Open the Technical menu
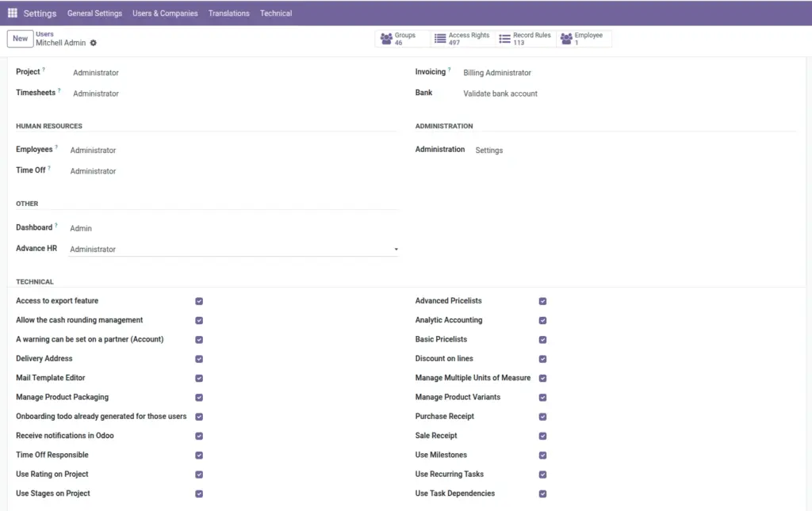The width and height of the screenshot is (812, 511). [x=276, y=13]
